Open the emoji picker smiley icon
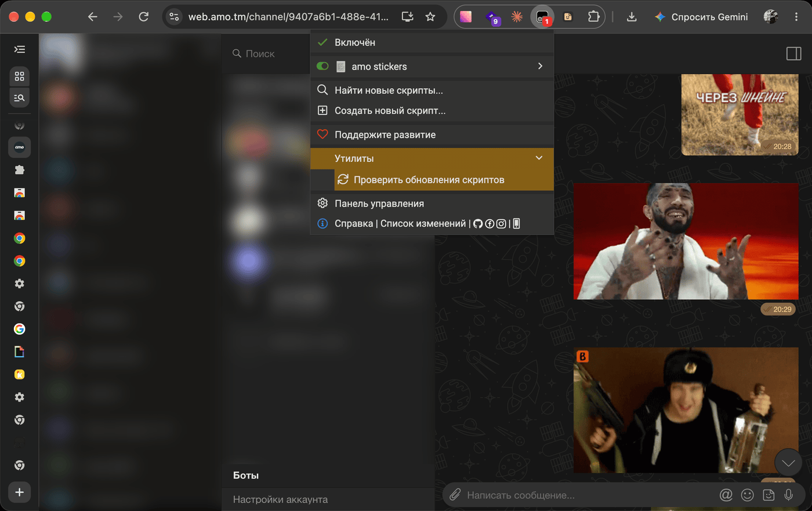This screenshot has width=812, height=511. point(748,495)
